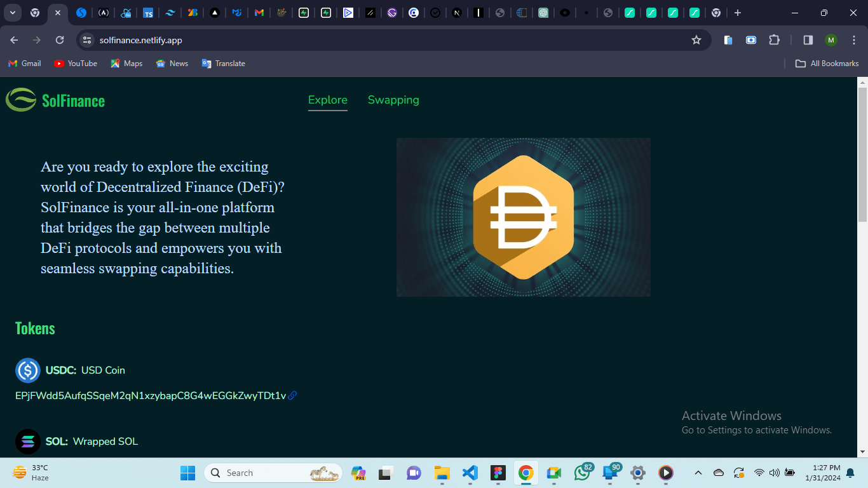
Task: Reload the page
Action: tap(60, 40)
